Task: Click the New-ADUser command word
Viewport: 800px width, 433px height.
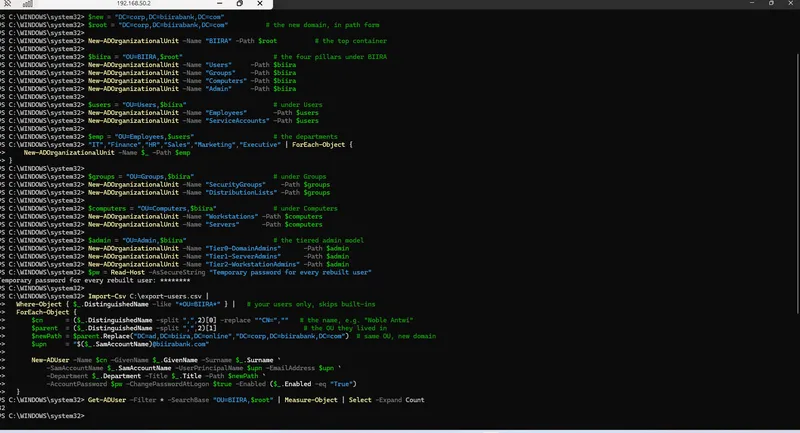Action: click(x=50, y=360)
